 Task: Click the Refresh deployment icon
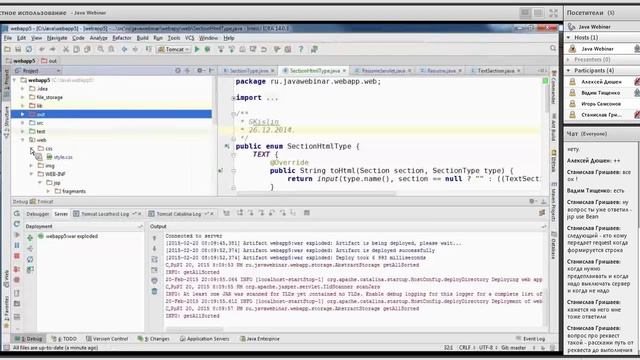point(30,259)
